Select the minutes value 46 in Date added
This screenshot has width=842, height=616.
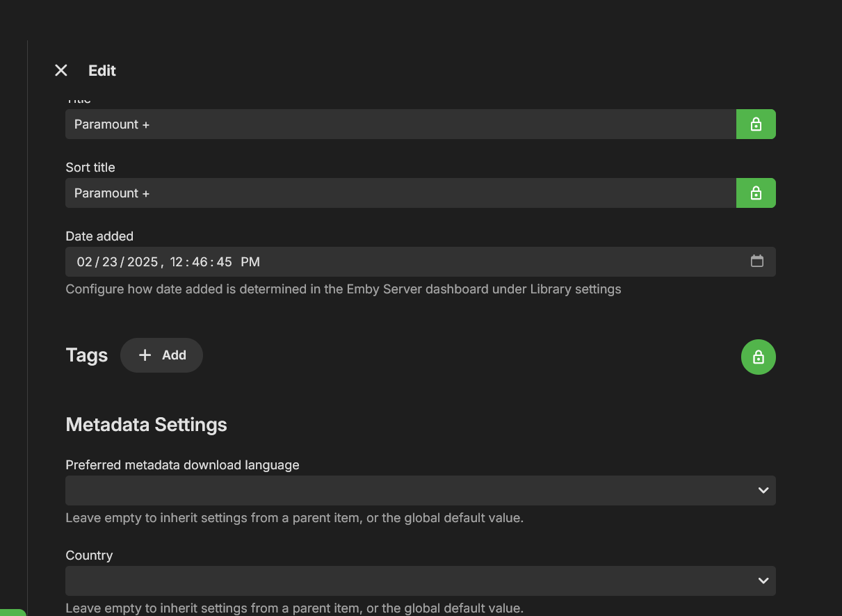(200, 262)
